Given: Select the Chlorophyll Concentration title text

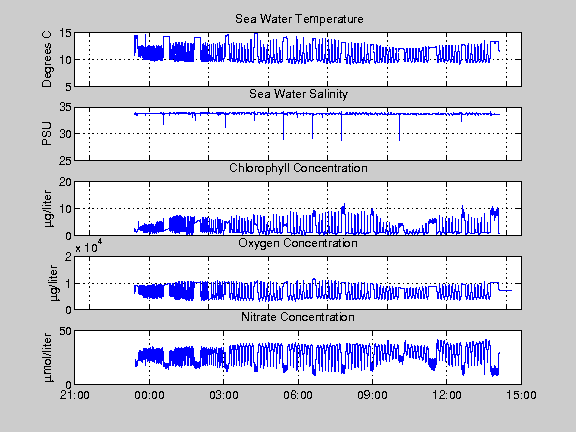Looking at the screenshot, I should (298, 168).
